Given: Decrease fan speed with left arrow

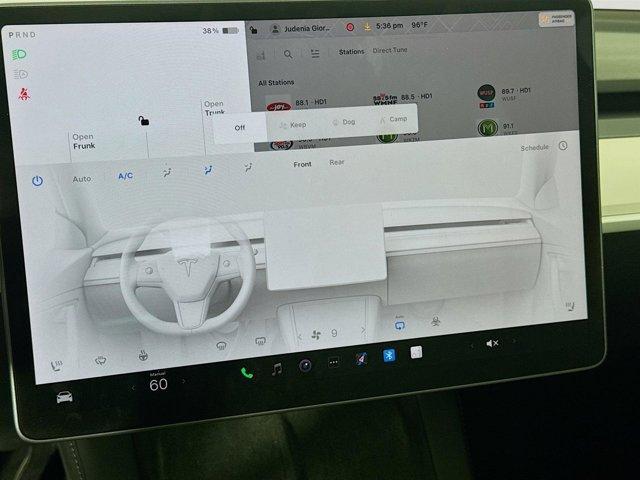Looking at the screenshot, I should [300, 337].
